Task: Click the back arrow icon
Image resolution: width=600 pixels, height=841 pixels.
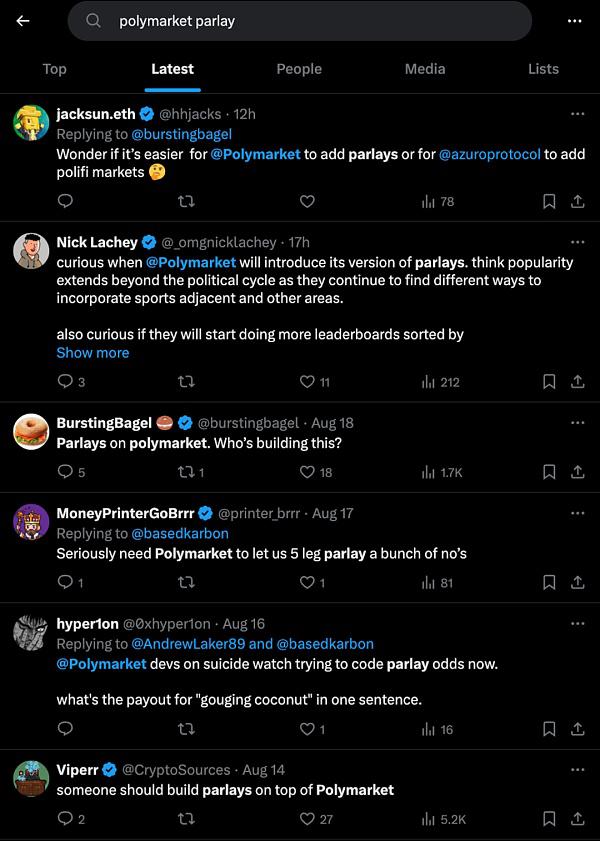Action: [x=23, y=21]
